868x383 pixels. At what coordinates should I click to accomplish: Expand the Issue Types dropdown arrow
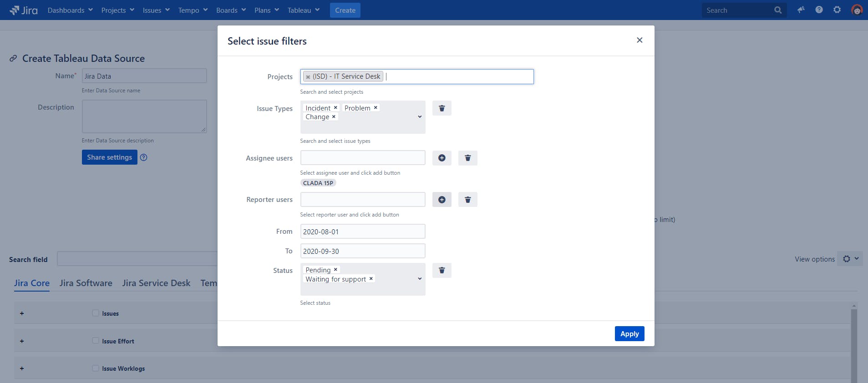point(420,117)
